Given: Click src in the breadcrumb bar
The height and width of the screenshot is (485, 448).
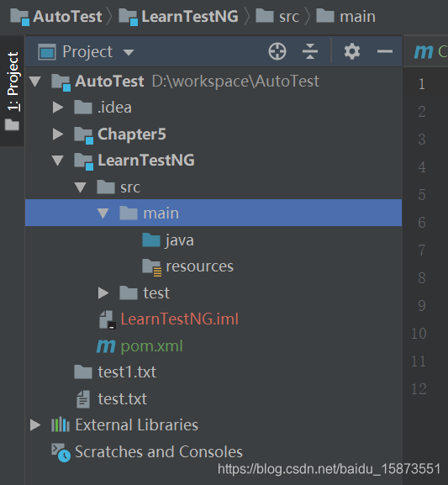Looking at the screenshot, I should [289, 17].
